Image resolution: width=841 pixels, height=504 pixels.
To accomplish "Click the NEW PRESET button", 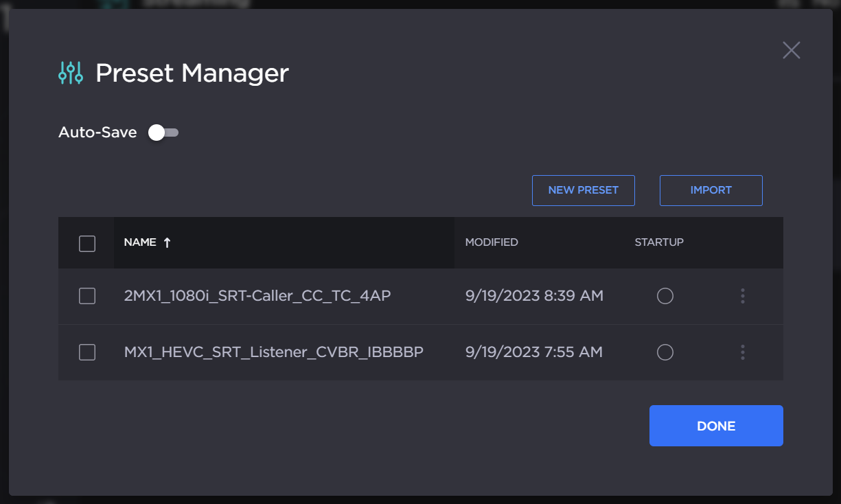I will [x=583, y=190].
